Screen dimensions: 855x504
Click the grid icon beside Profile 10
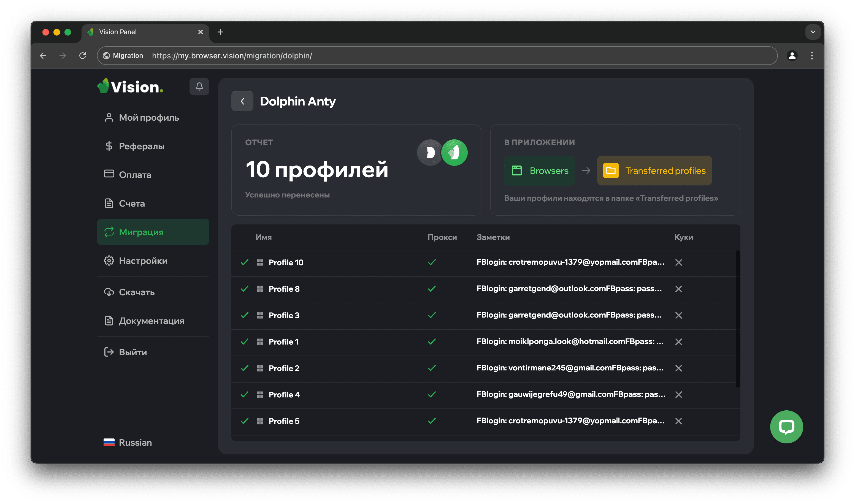pyautogui.click(x=260, y=262)
